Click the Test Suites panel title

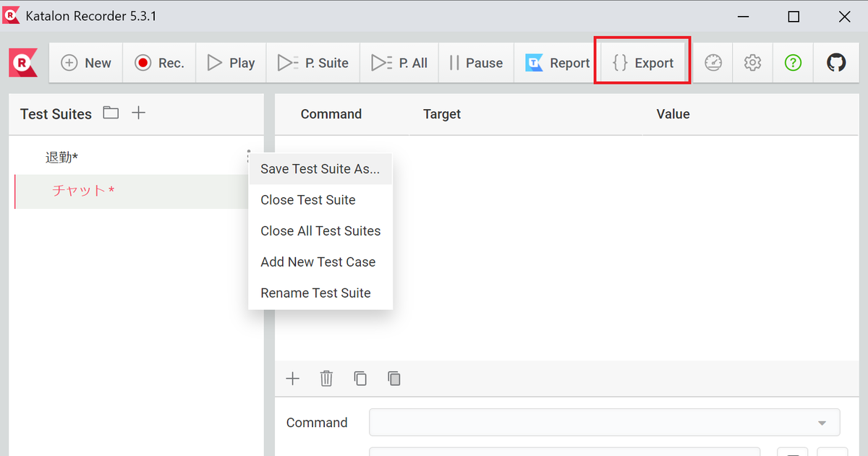coord(56,114)
